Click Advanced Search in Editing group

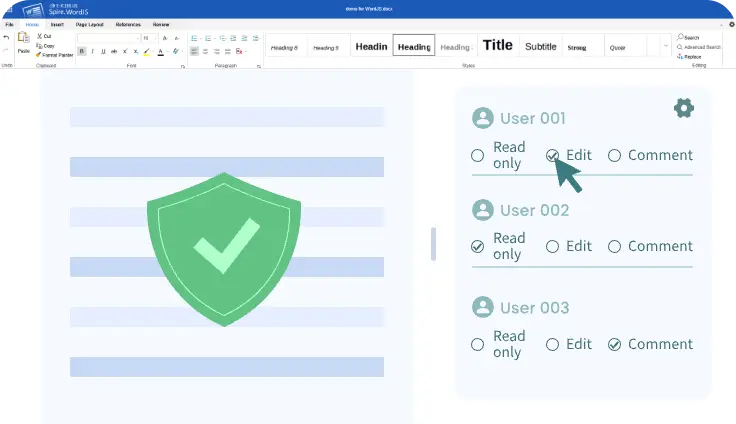coord(700,47)
